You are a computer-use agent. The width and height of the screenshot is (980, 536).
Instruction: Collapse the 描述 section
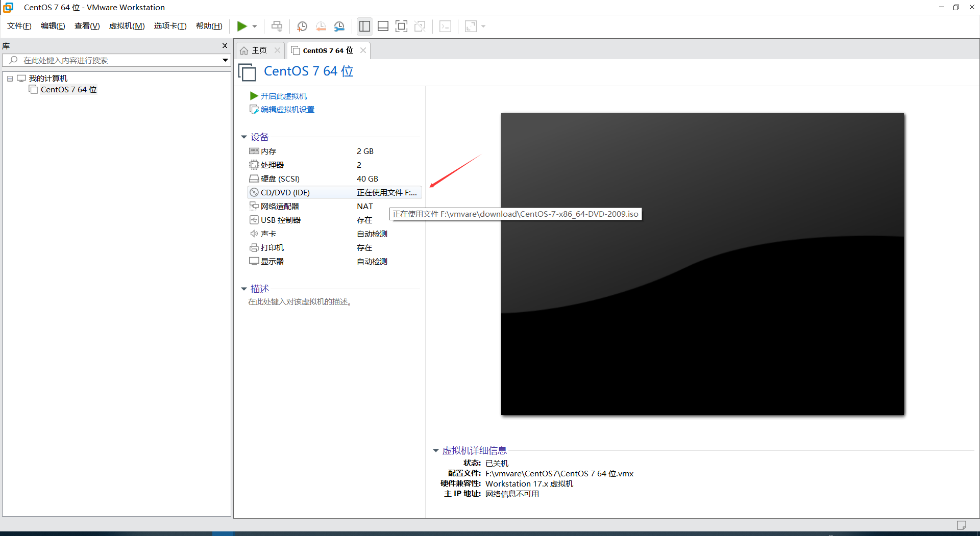(244, 289)
